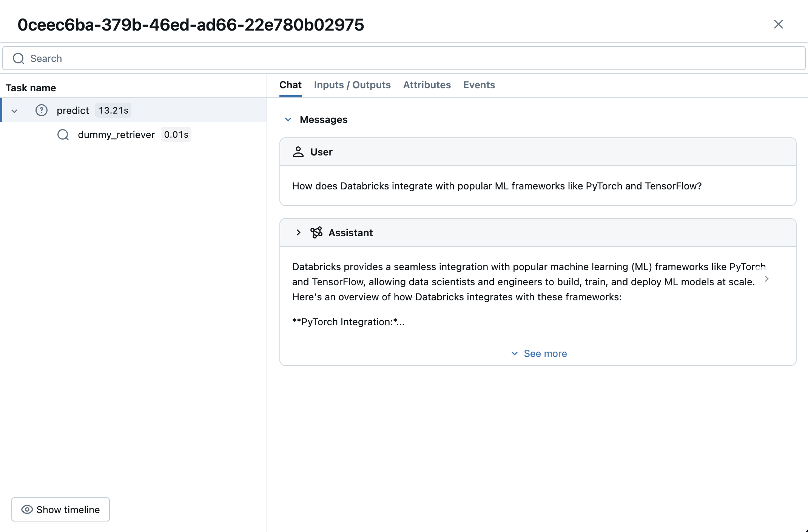Close the trace details panel
Screen dimensions: 808x532
click(x=778, y=24)
